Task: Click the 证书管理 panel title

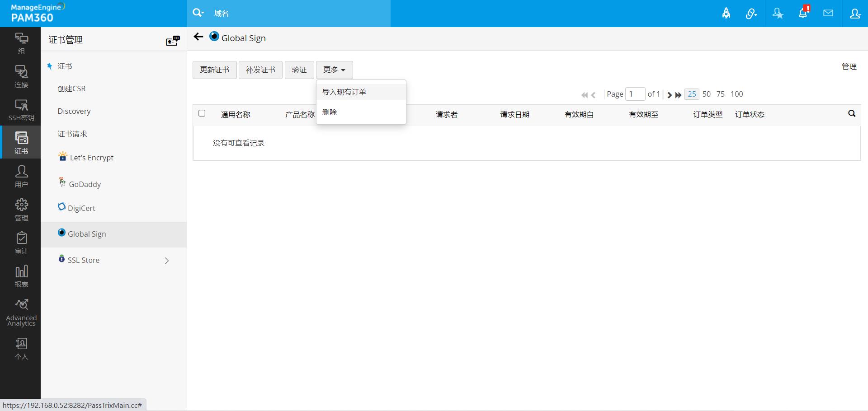Action: coord(66,40)
